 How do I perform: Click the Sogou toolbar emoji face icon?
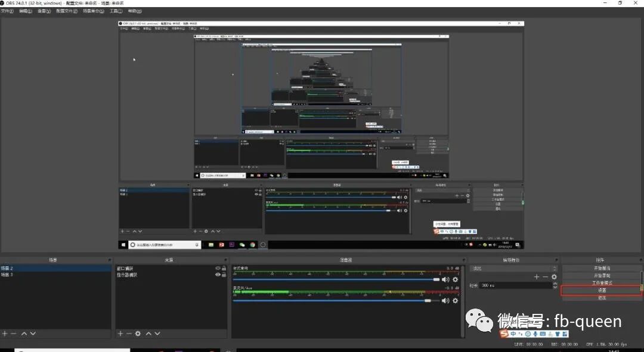528,334
